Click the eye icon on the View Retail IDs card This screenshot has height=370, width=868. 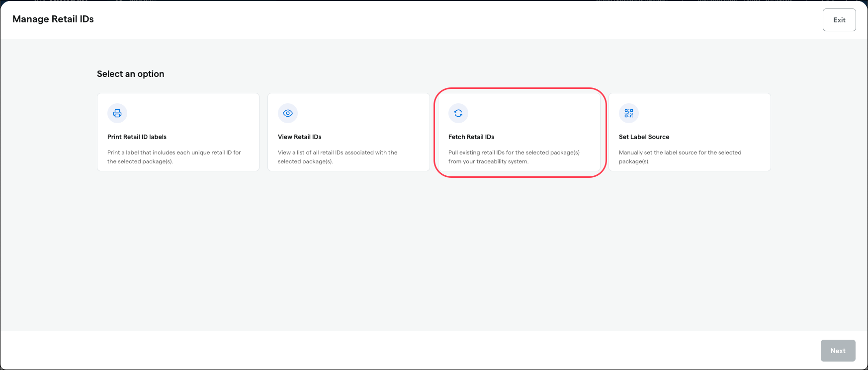pyautogui.click(x=288, y=113)
